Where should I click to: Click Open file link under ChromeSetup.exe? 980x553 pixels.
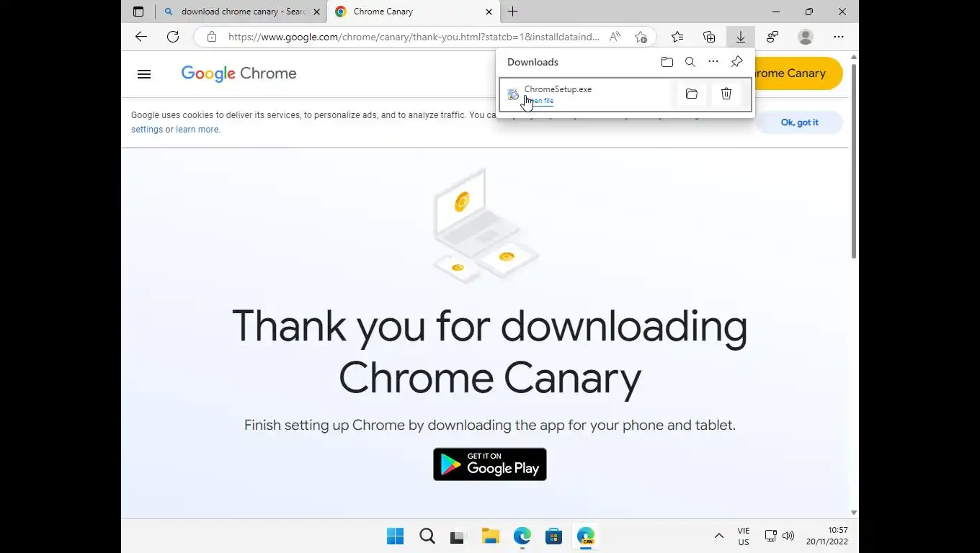pyautogui.click(x=539, y=101)
